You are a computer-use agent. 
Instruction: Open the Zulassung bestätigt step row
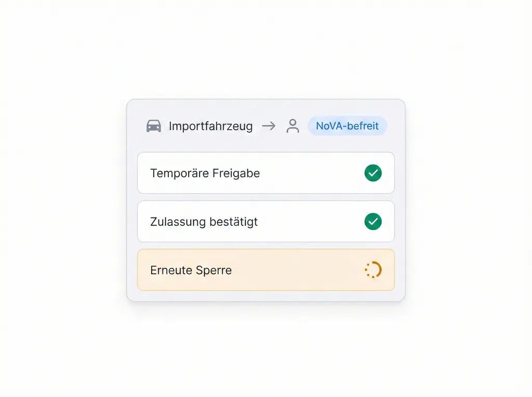click(265, 222)
